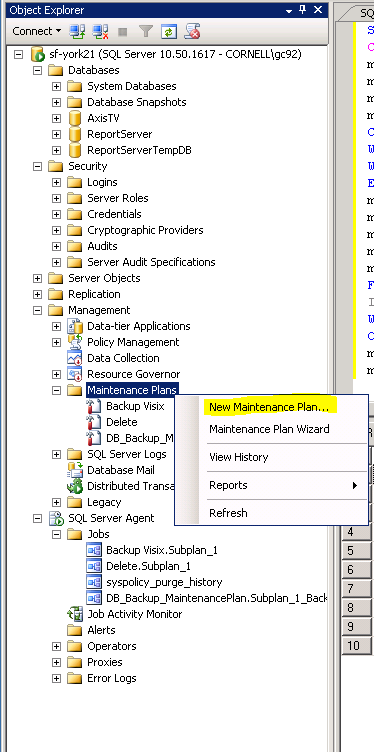Choose Maintenance Plan Wizard menu item

pyautogui.click(x=269, y=429)
